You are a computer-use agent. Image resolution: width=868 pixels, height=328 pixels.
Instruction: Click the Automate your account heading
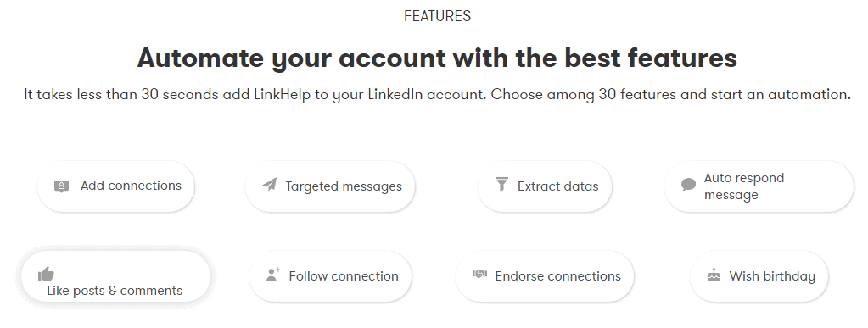437,58
